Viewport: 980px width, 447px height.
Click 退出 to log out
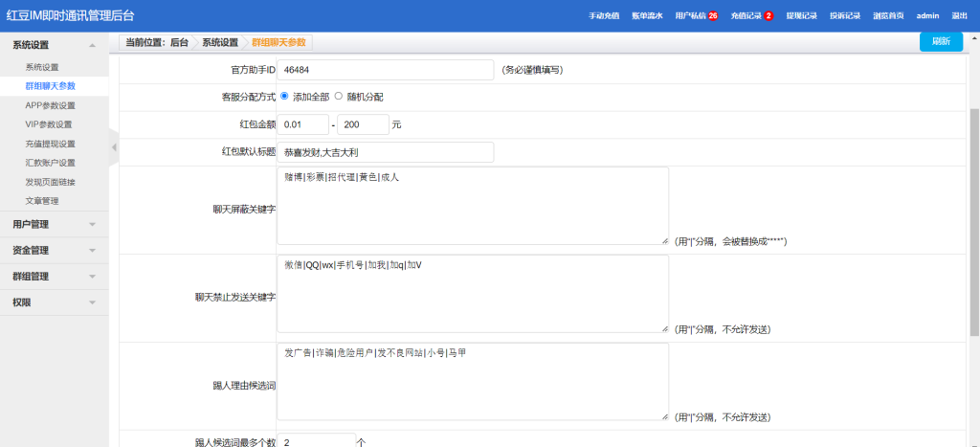coord(959,16)
